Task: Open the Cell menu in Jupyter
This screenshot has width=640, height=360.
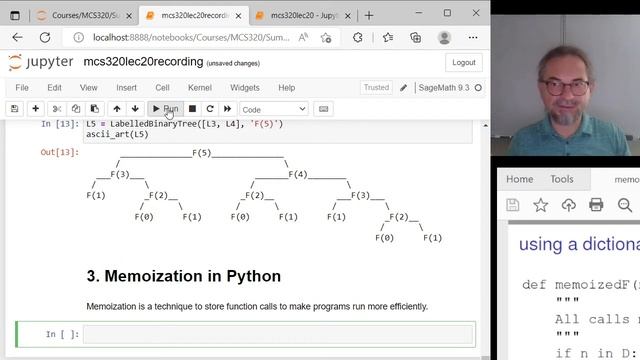Action: [x=162, y=88]
